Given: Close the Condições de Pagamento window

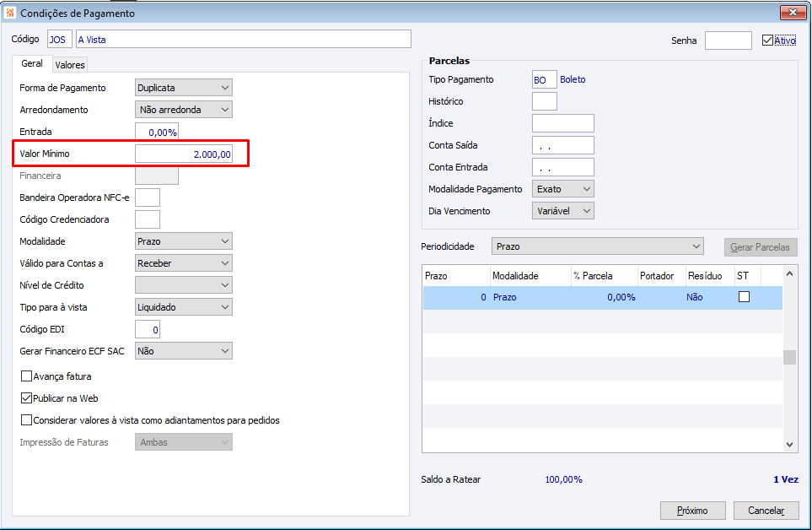Looking at the screenshot, I should pyautogui.click(x=793, y=13).
